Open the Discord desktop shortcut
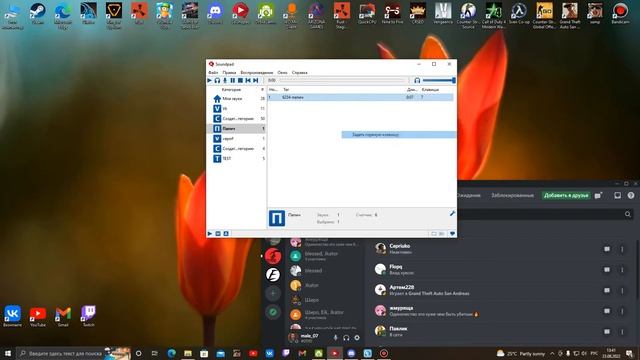 tap(215, 14)
